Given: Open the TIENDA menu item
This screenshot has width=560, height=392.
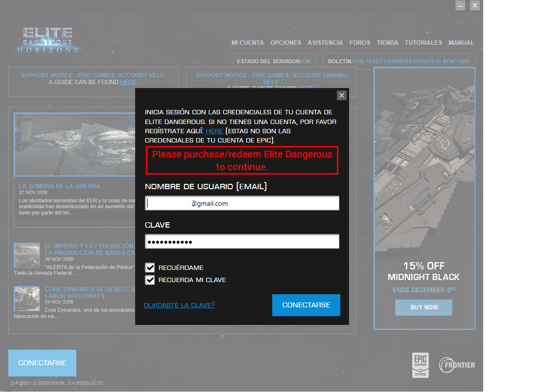Looking at the screenshot, I should 387,42.
